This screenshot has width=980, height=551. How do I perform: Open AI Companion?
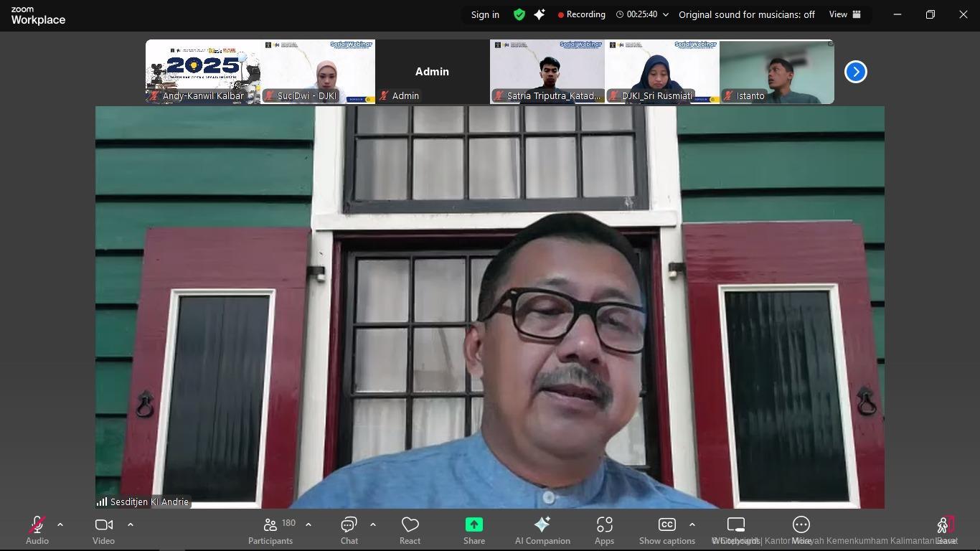click(x=542, y=531)
